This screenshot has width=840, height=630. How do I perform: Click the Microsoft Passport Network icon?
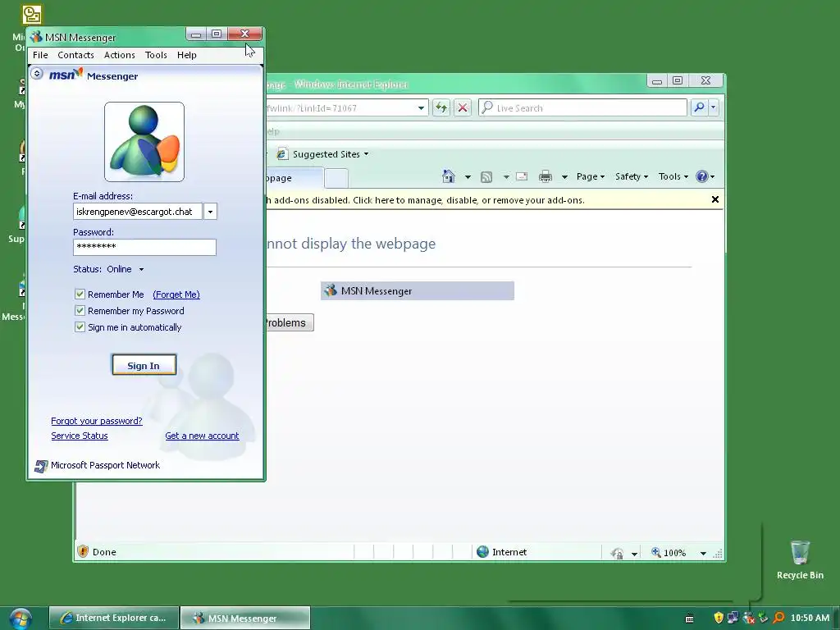41,466
